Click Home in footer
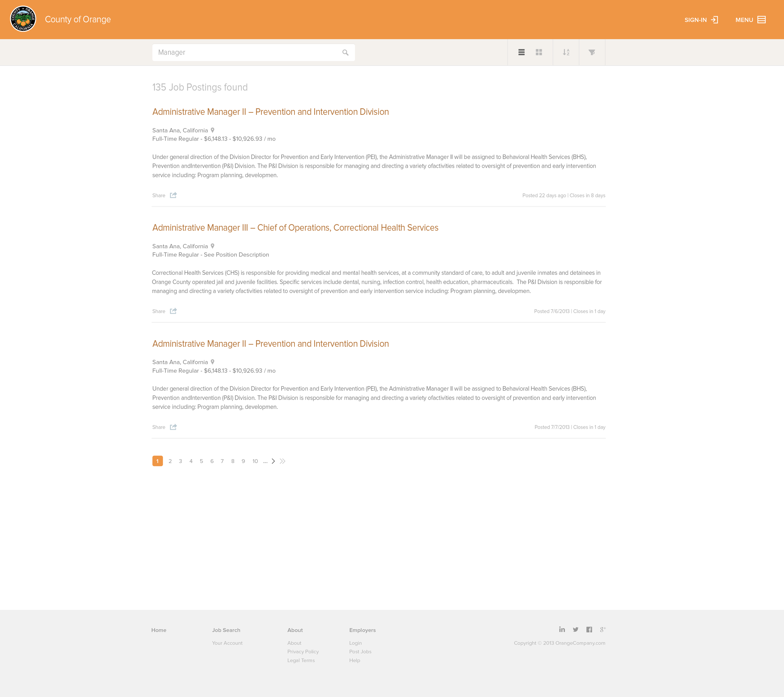Image resolution: width=784 pixels, height=697 pixels. tap(159, 630)
